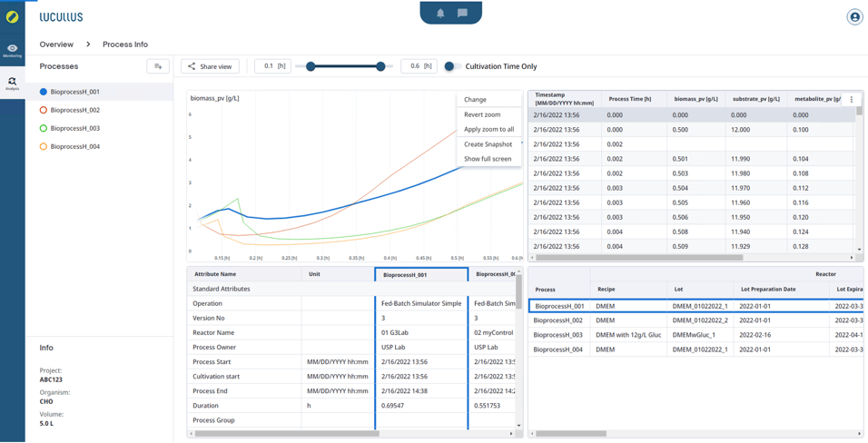
Task: Click Recipe column header
Action: point(628,289)
